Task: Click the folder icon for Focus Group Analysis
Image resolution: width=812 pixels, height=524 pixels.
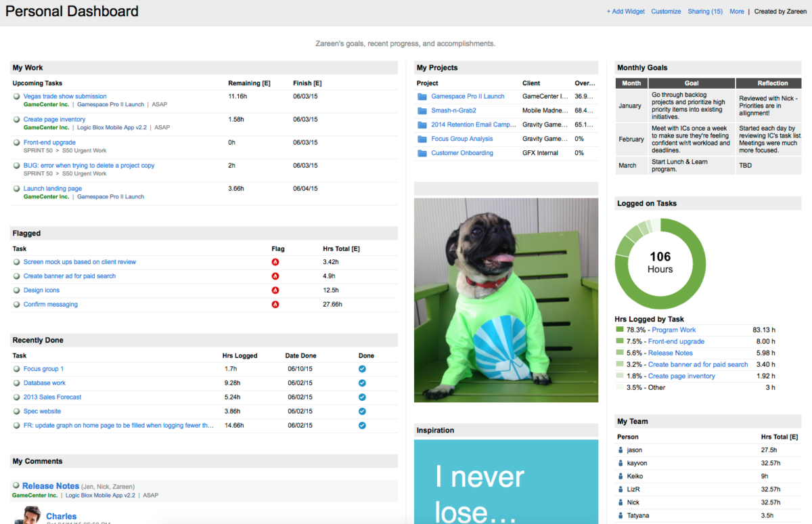Action: coord(423,138)
